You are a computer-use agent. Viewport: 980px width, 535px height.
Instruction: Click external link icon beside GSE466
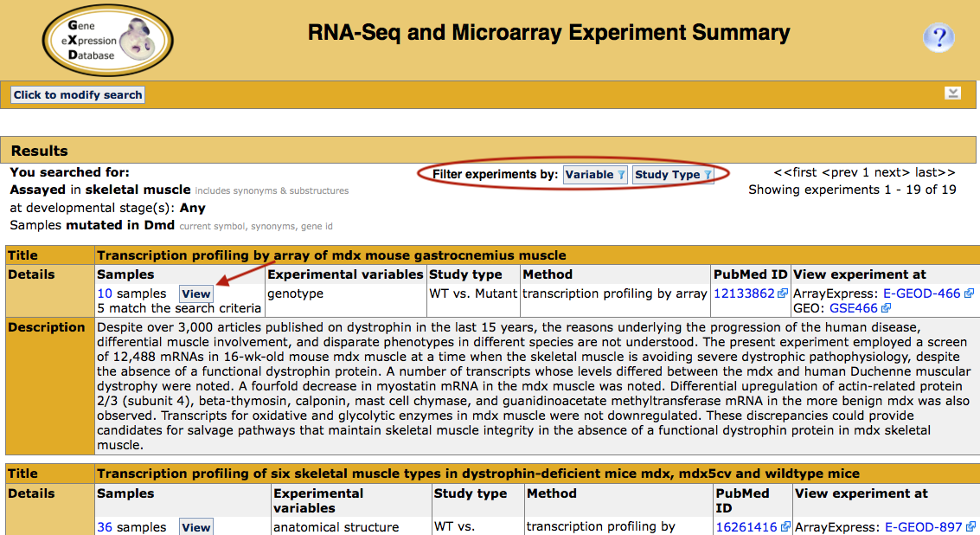(886, 308)
